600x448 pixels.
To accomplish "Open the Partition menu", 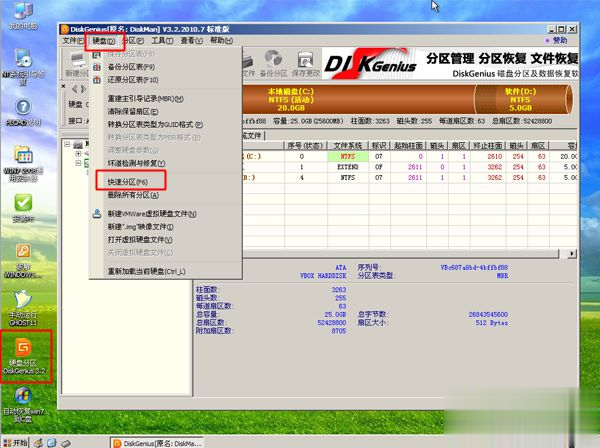I will [133, 41].
